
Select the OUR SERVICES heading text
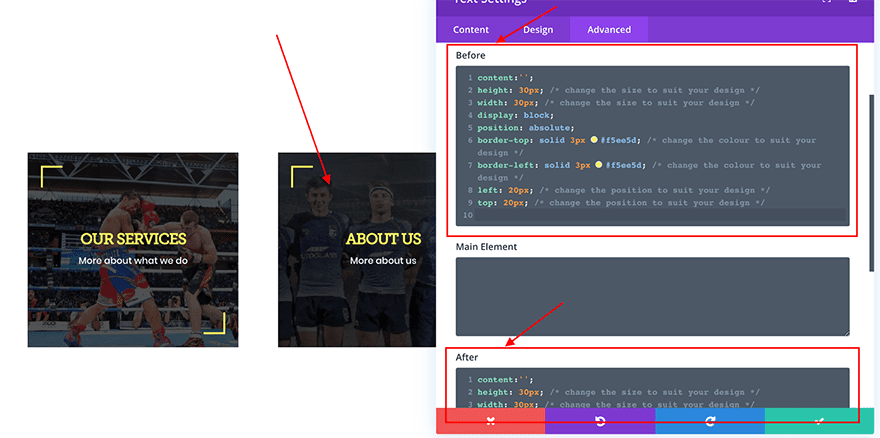tap(133, 239)
